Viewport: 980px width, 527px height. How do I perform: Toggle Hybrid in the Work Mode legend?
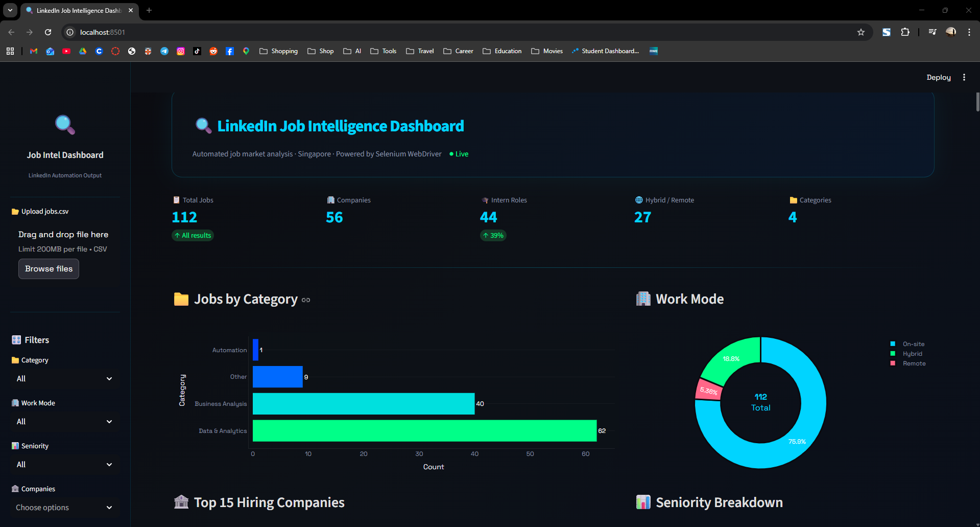pyautogui.click(x=906, y=354)
